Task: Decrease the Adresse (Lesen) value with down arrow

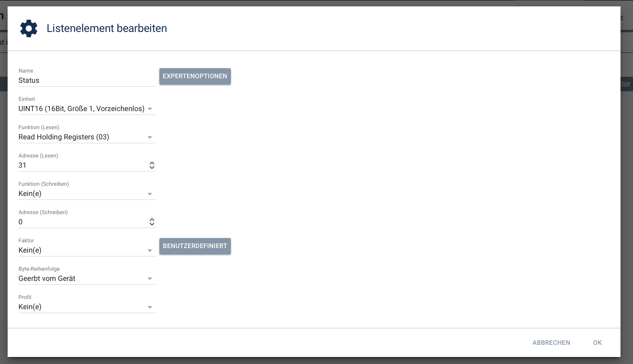Action: click(x=152, y=167)
